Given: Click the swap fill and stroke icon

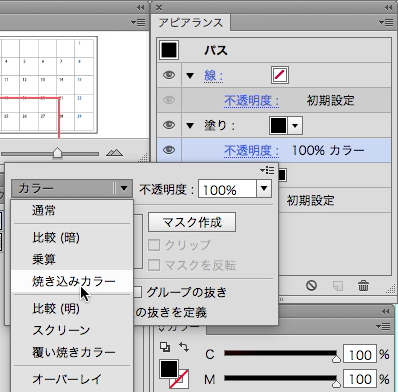Looking at the screenshot, I should tap(184, 347).
